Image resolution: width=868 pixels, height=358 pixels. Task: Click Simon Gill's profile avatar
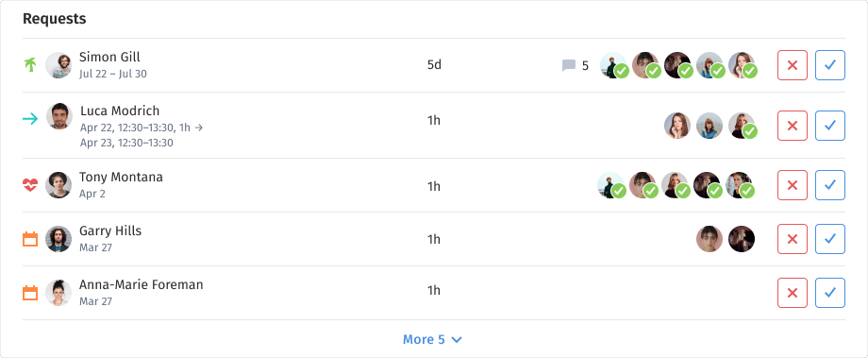[x=58, y=65]
